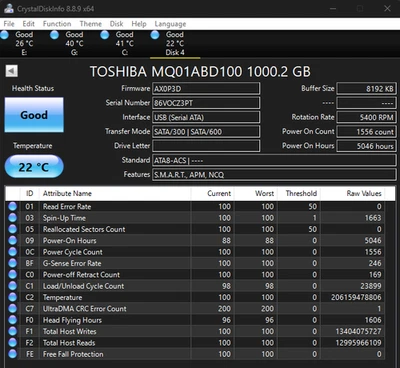The width and height of the screenshot is (400, 368).
Task: Click status orb for G-Sense Error Rate
Action: coord(13,263)
